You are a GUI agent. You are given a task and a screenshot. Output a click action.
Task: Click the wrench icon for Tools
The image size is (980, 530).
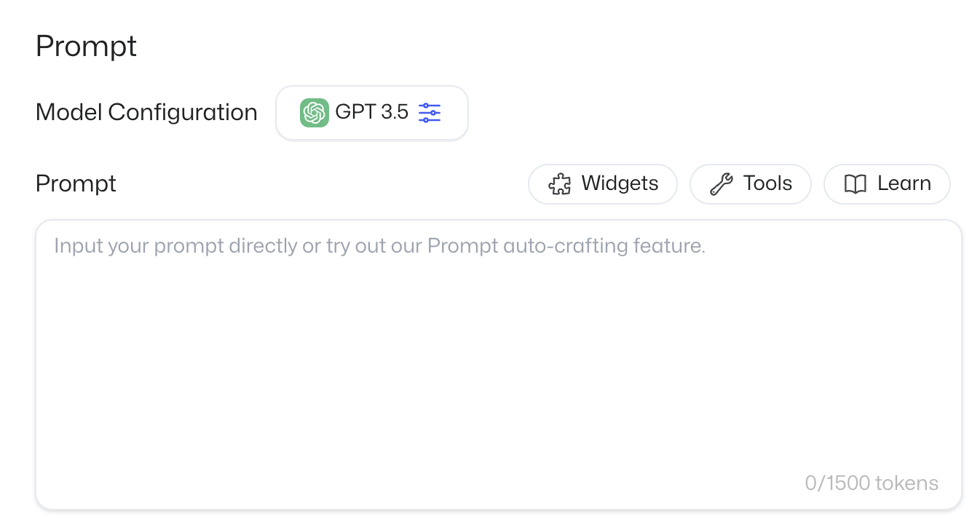click(x=721, y=184)
